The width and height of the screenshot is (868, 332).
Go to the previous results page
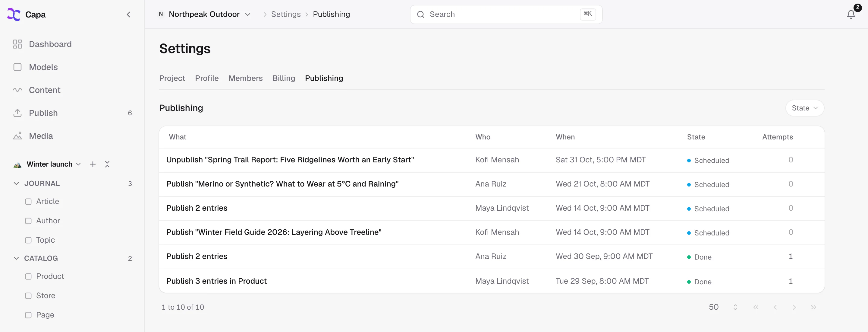[775, 307]
